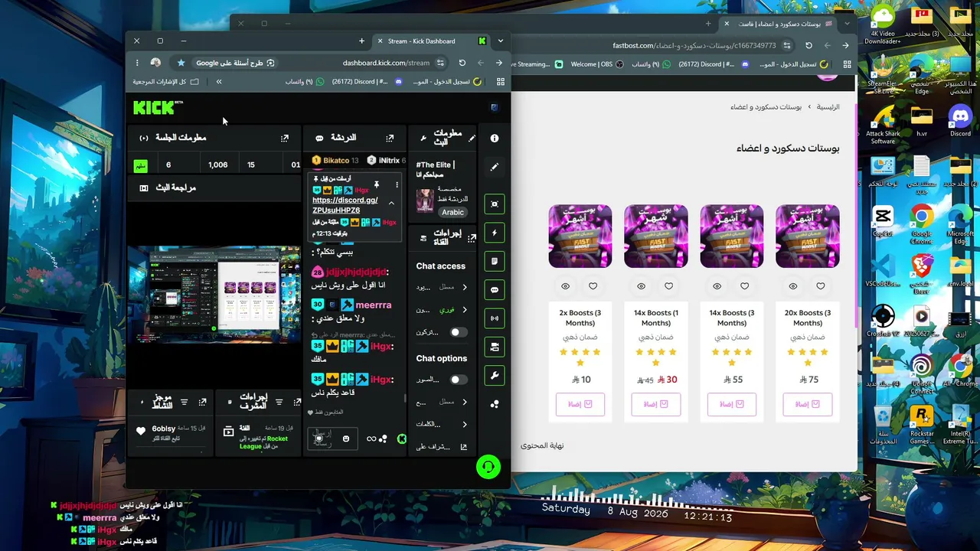Toggle the first switch under Chat options
The height and width of the screenshot is (551, 980).
457,380
